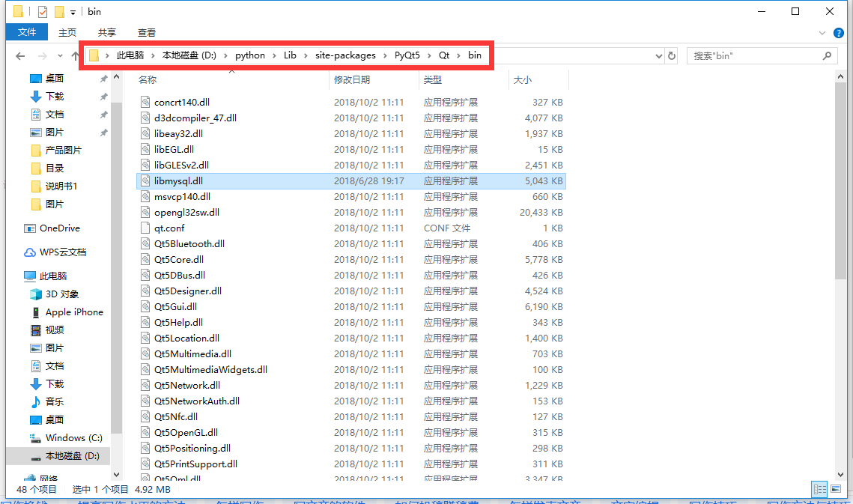This screenshot has height=504, width=853.
Task: Sort files by 修改日期 column header
Action: pos(352,80)
